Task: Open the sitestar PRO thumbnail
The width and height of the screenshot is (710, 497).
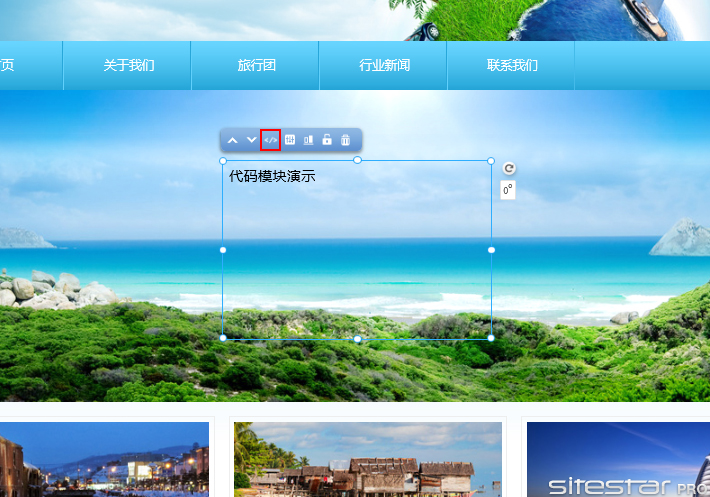Action: click(618, 459)
